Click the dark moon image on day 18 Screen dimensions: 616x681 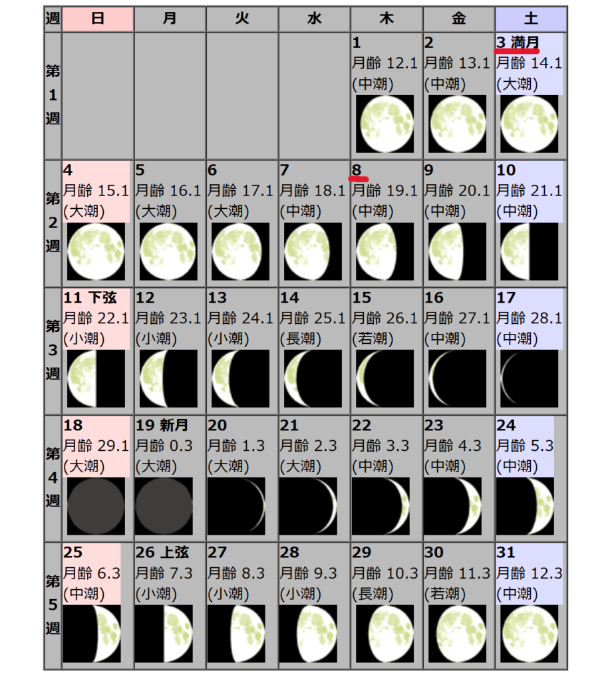96,506
